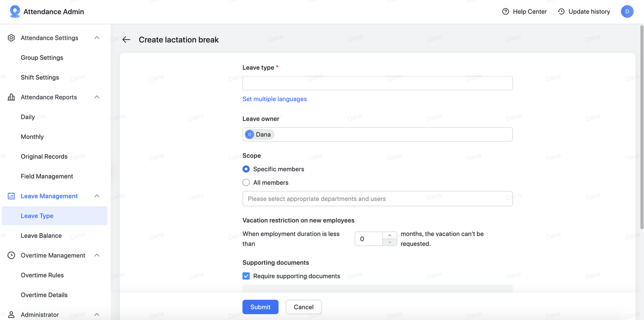644x320 pixels.
Task: Click the Attendance Reports bar chart icon
Action: 11,97
